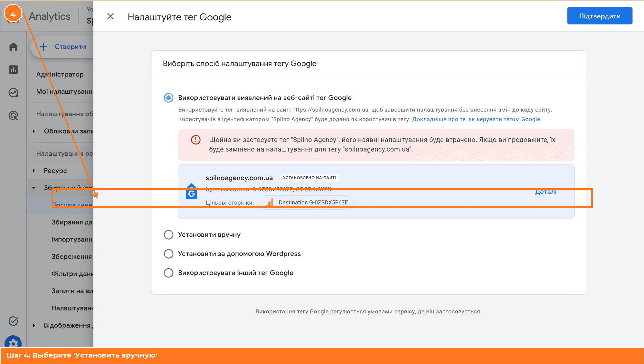This screenshot has height=364, width=644.
Task: Open the Деталі link of the tag card
Action: 546,192
